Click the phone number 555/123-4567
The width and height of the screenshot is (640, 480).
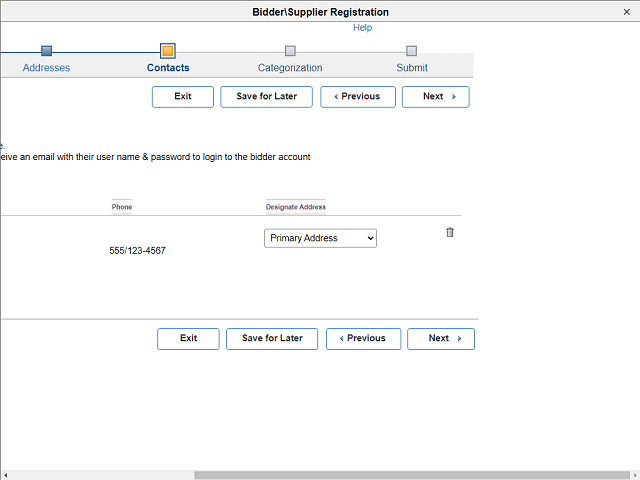click(138, 251)
